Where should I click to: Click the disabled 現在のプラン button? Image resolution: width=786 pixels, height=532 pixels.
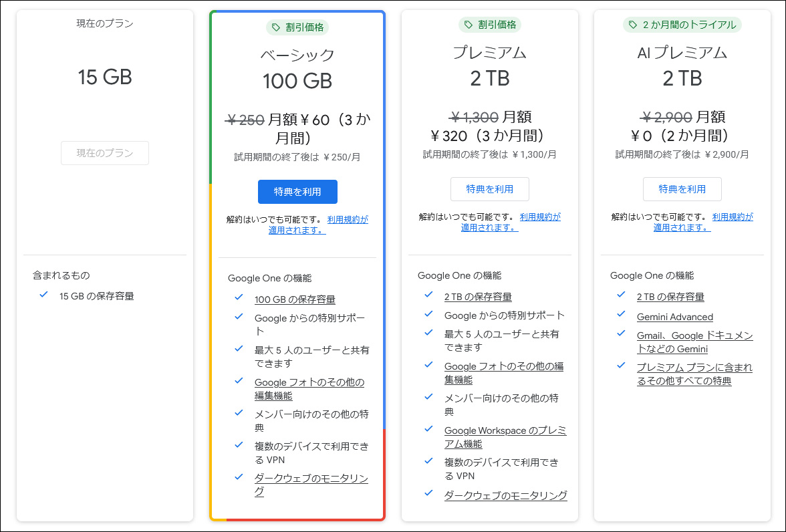[x=105, y=153]
